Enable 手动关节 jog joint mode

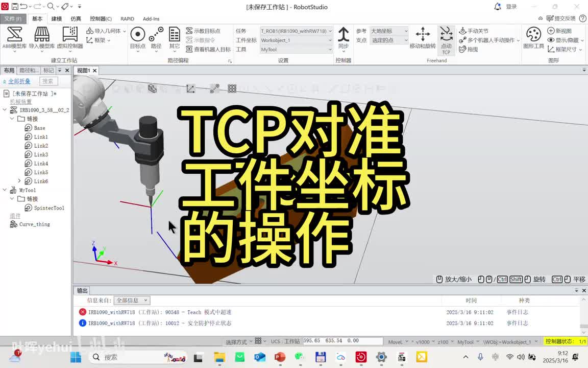474,31
